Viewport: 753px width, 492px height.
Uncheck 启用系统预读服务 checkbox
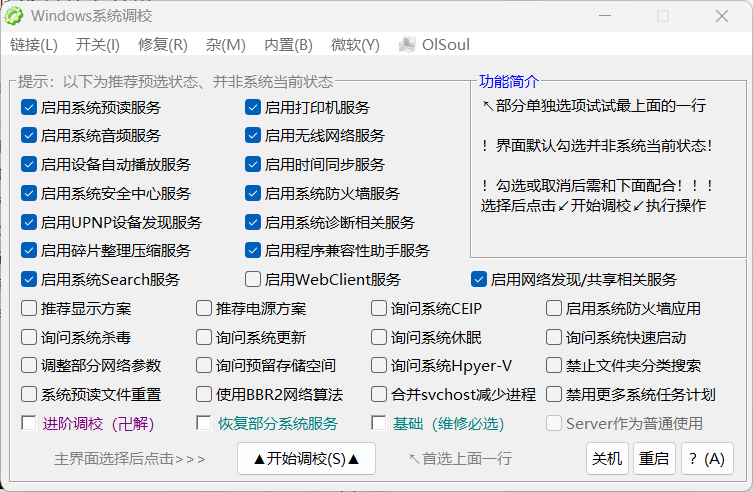pos(29,107)
